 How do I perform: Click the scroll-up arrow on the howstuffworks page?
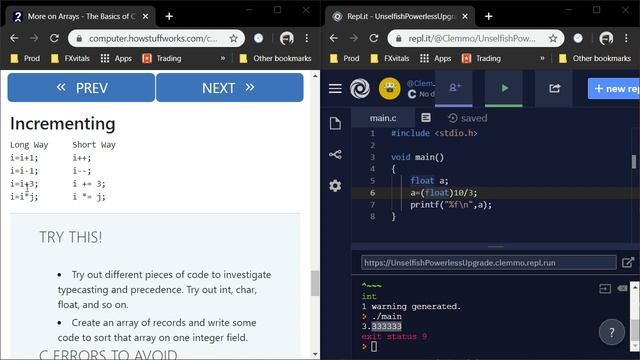[315, 76]
